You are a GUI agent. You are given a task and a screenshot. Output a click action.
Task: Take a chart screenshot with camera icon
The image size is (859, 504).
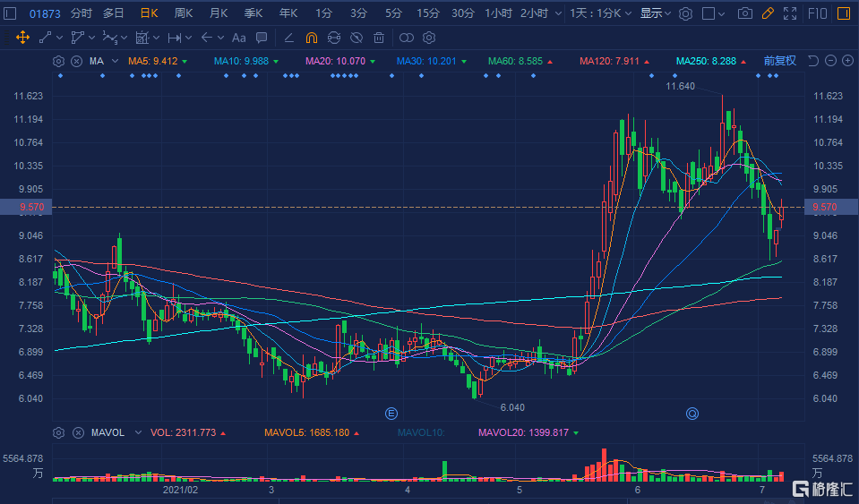(744, 13)
